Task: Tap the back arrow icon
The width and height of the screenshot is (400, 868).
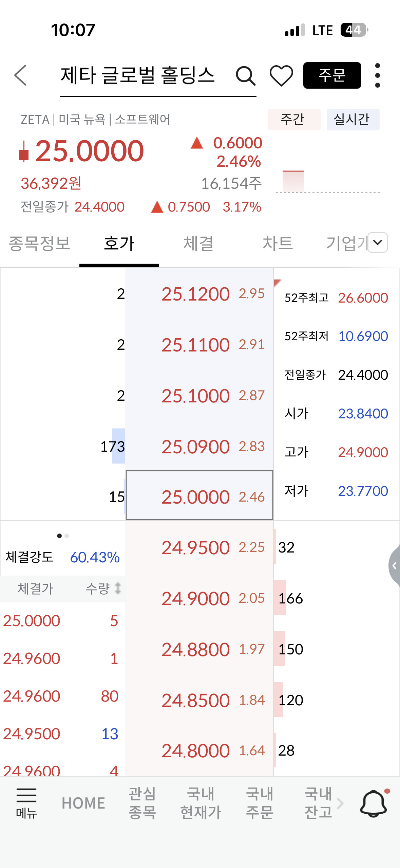Action: click(x=20, y=75)
